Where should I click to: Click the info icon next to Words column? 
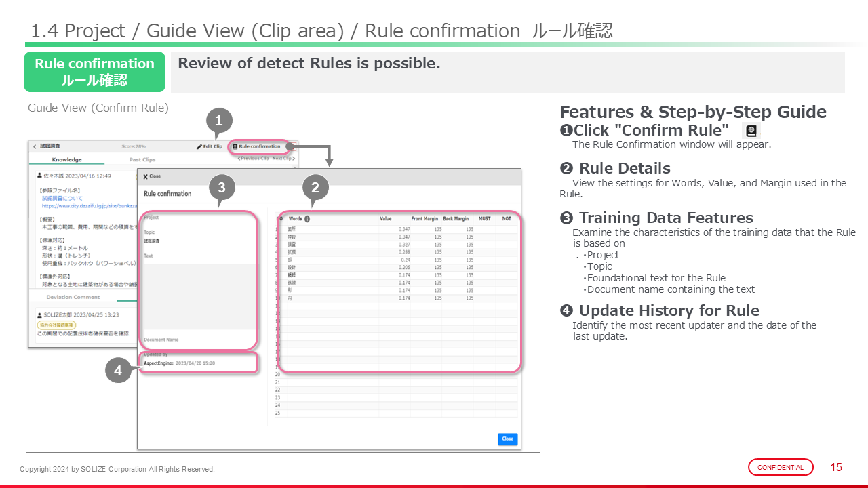click(x=307, y=219)
